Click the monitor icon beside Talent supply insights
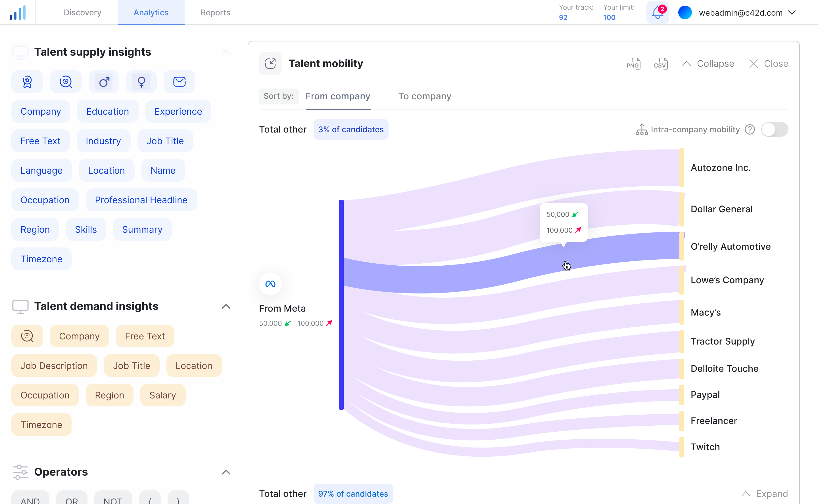Screen dimensions: 818x504 tap(20, 52)
